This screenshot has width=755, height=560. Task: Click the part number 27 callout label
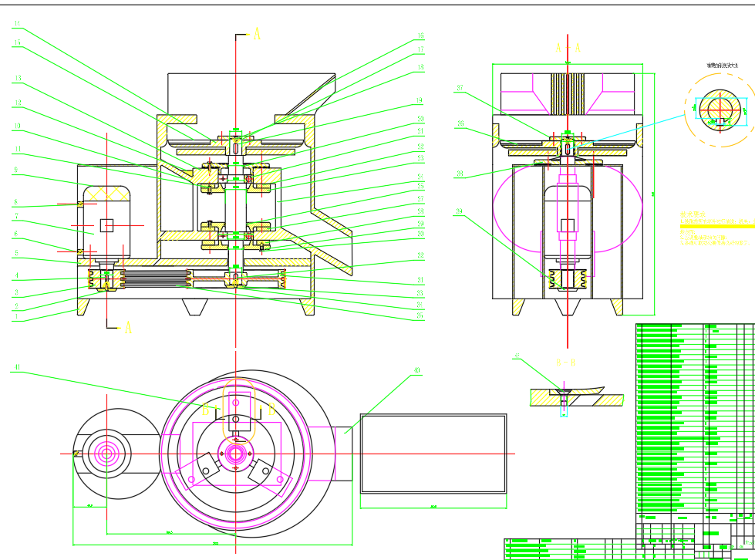420,198
